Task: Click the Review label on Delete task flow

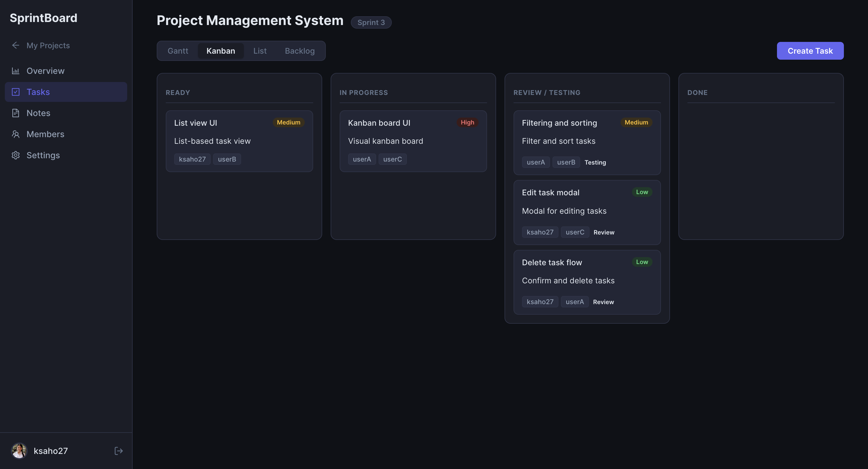Action: [603, 301]
